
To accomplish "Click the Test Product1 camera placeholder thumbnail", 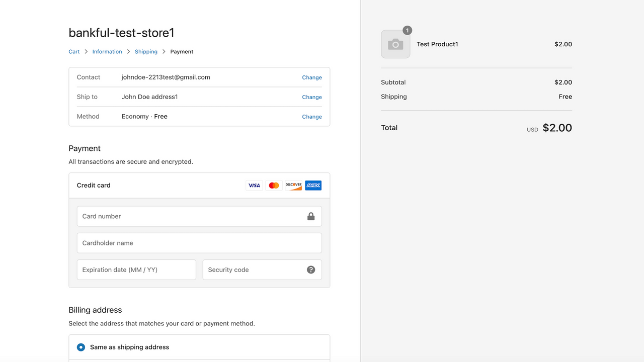I will click(395, 44).
